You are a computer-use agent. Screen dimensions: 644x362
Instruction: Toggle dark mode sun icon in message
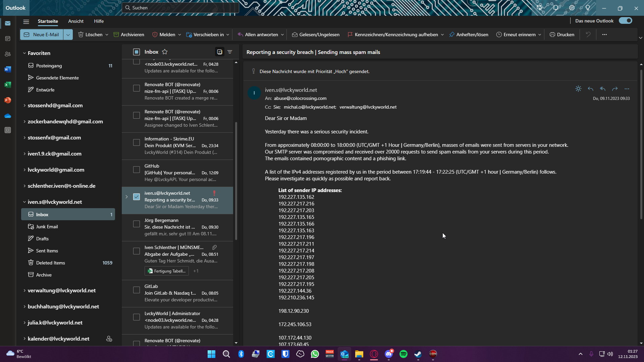tap(578, 89)
